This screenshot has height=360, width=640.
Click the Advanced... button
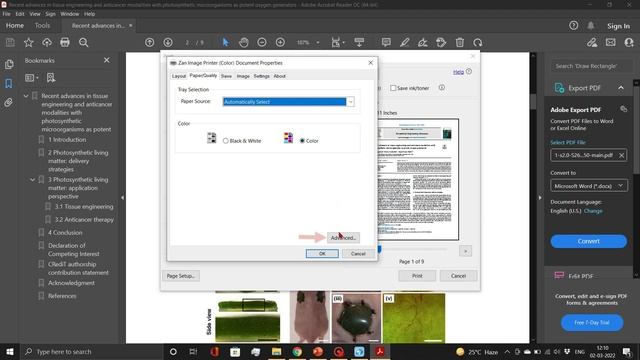click(343, 238)
